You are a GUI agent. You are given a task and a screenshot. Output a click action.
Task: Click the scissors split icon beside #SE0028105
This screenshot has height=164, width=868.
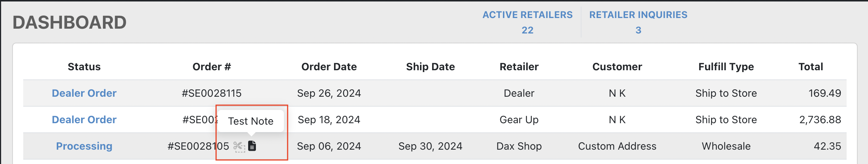click(x=239, y=146)
